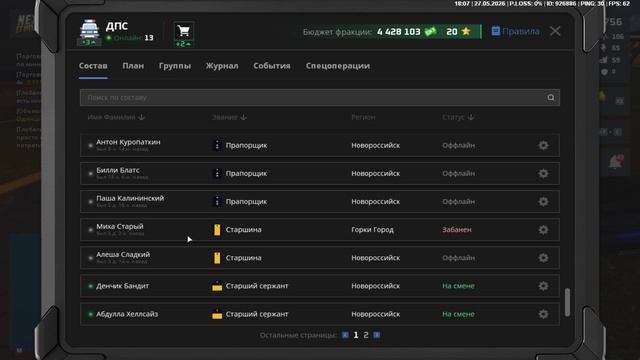The image size is (640, 360).
Task: Click На смене status of Абдулла Хеллсайз
Action: tap(458, 314)
